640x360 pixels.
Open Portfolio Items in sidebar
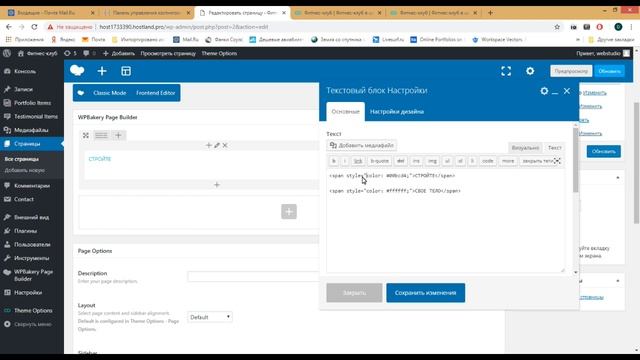[x=32, y=103]
